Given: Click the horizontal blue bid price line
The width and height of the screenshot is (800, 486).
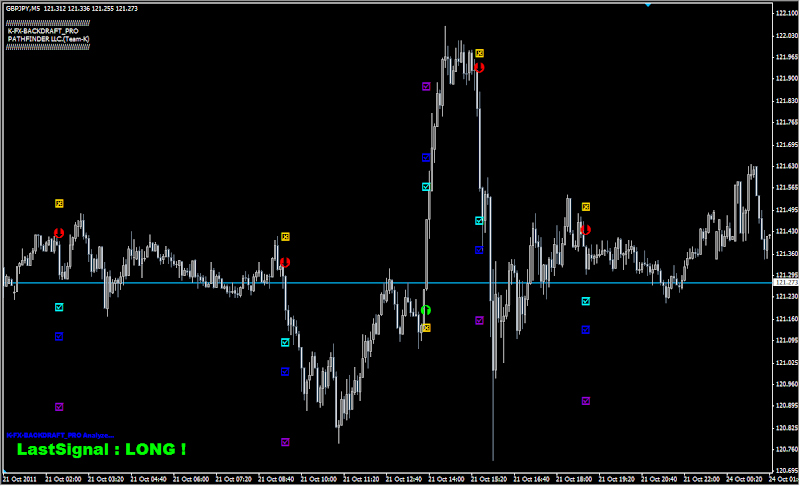Looking at the screenshot, I should (x=388, y=283).
